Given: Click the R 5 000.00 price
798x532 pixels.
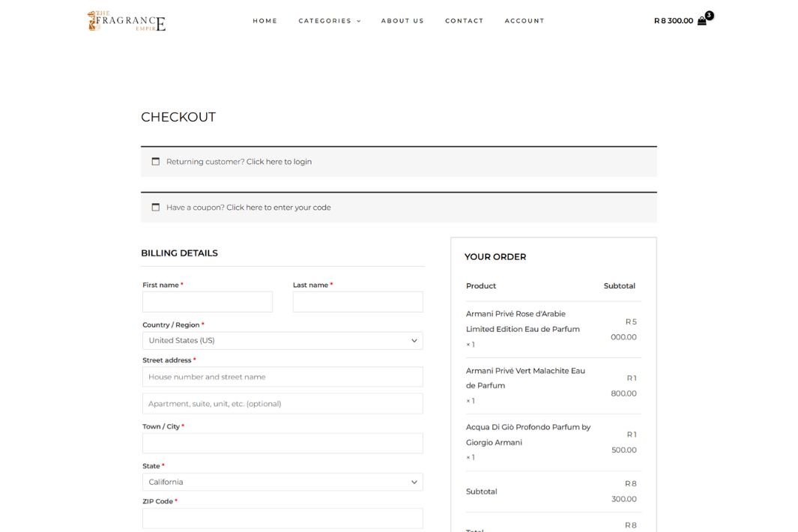Looking at the screenshot, I should tap(623, 329).
